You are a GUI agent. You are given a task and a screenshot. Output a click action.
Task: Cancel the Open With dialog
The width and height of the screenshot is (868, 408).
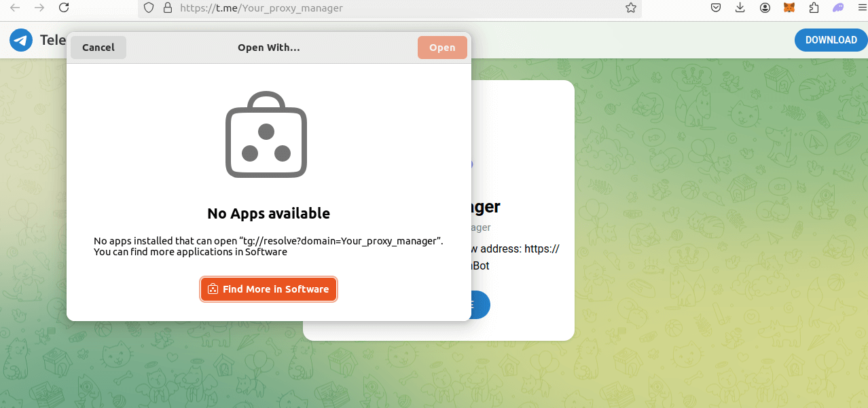pos(98,48)
